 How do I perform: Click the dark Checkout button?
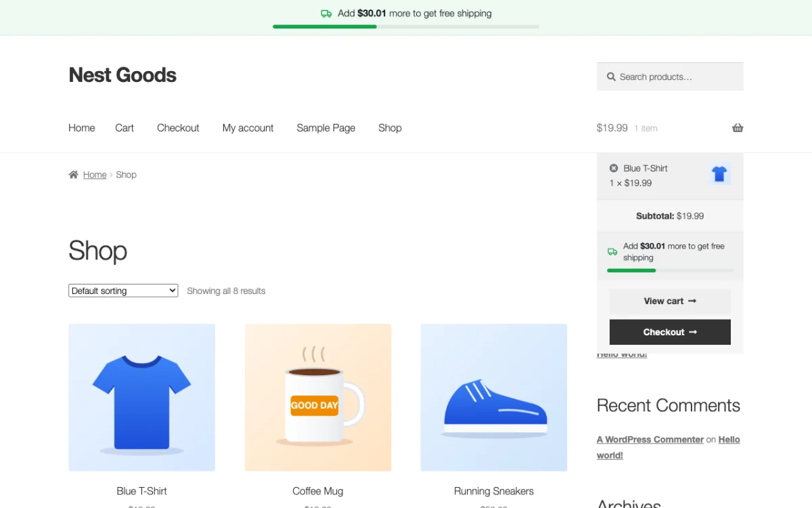tap(670, 333)
